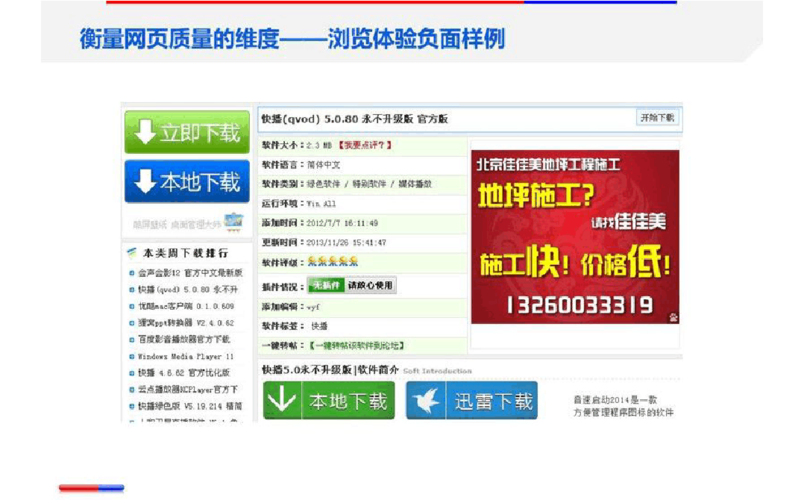Click the desktop manager banner icon under download buttons
This screenshot has width=801, height=500.
234,222
